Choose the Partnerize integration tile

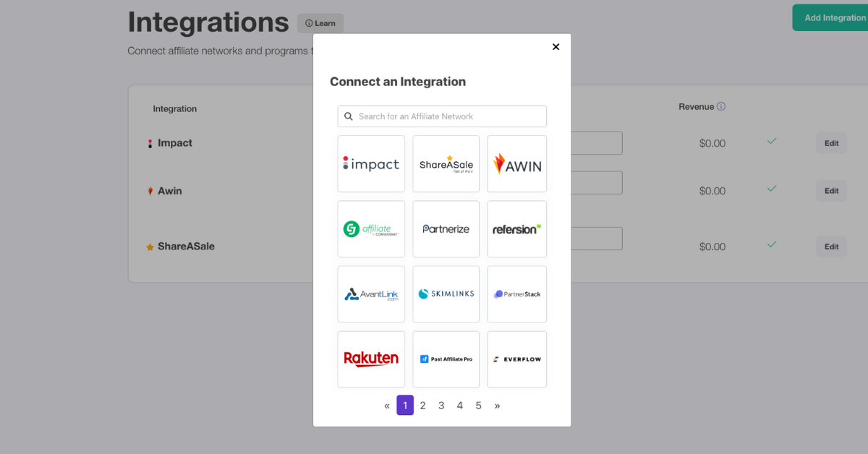pyautogui.click(x=446, y=229)
